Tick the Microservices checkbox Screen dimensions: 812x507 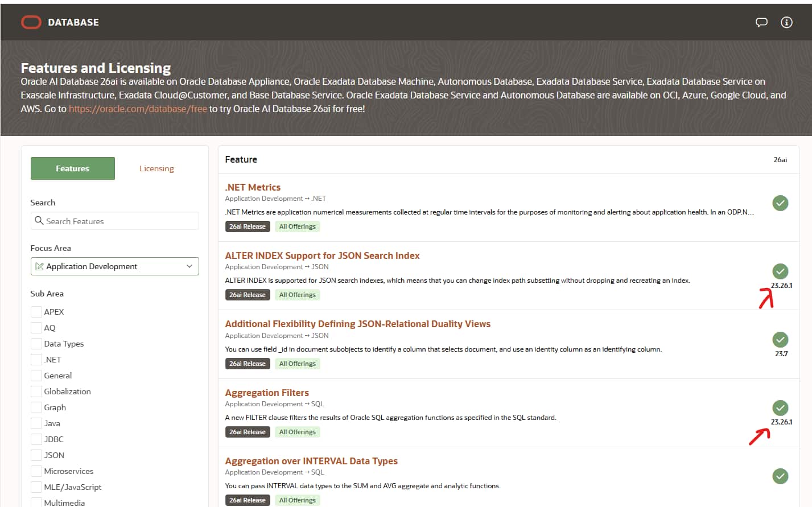pyautogui.click(x=36, y=471)
